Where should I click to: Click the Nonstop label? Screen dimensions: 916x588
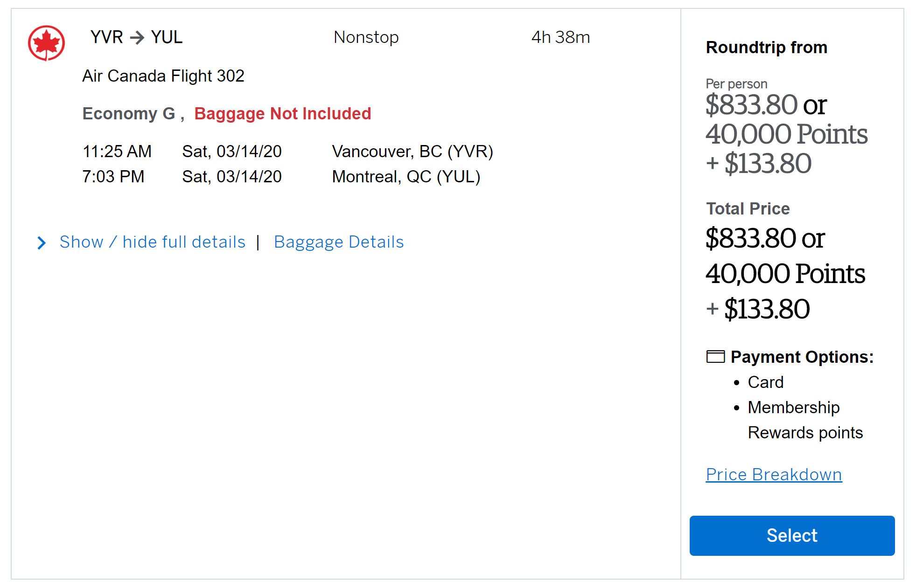click(x=366, y=37)
